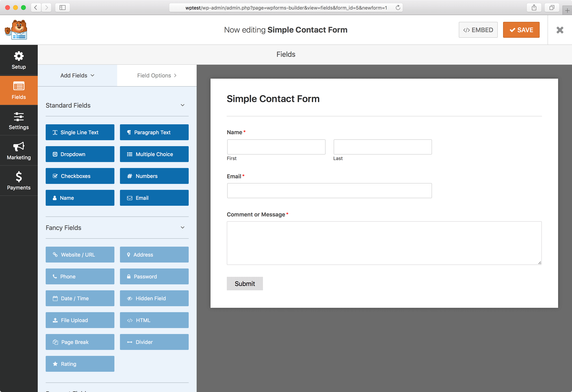Add a Multiple Choice field
The image size is (572, 392).
[154, 154]
